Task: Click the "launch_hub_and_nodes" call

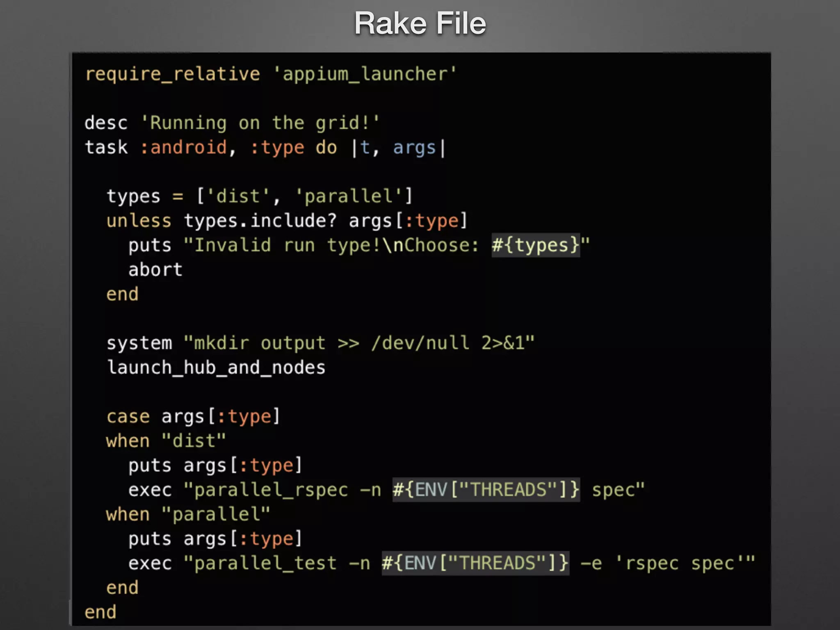Action: 216,367
